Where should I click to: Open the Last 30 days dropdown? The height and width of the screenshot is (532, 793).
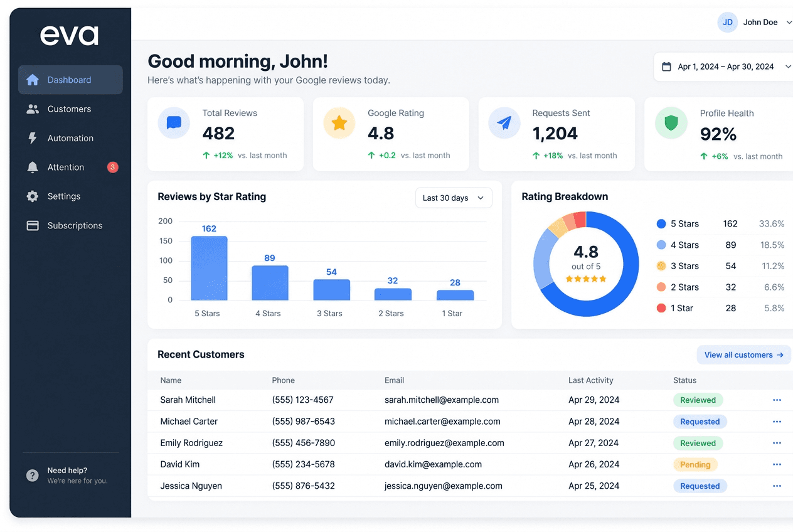coord(454,198)
